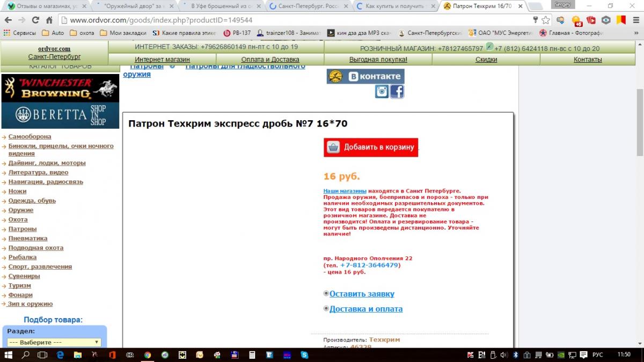Open 'Скидки' in the top navigation
This screenshot has width=644, height=362.
pyautogui.click(x=486, y=60)
